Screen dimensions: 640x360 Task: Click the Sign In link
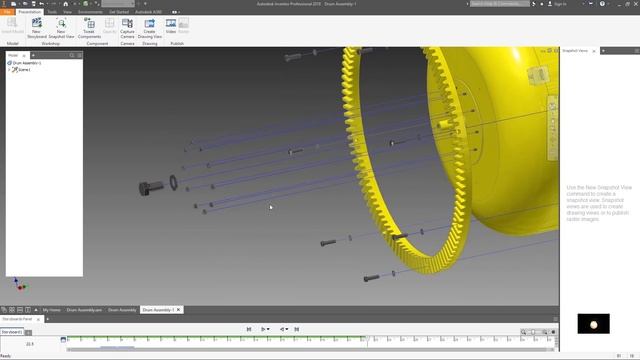click(x=560, y=4)
